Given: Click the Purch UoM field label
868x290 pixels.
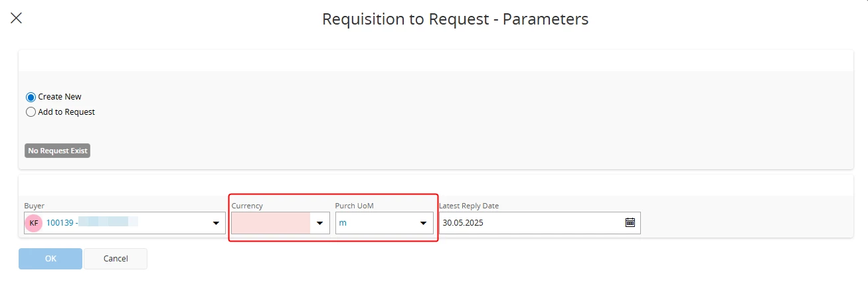Looking at the screenshot, I should tap(355, 206).
